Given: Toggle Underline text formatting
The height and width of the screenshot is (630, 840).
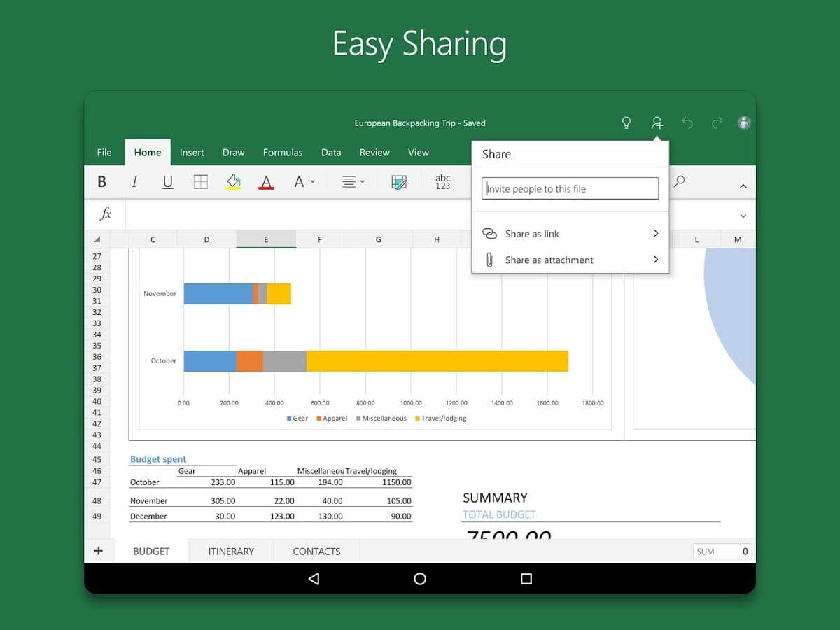Looking at the screenshot, I should coord(168,182).
